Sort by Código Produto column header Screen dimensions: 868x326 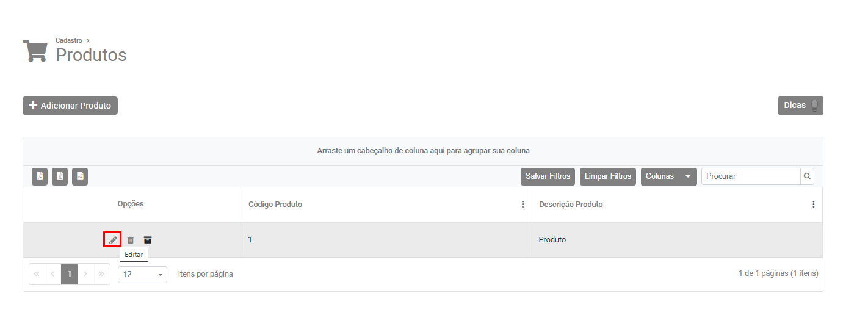tap(275, 205)
